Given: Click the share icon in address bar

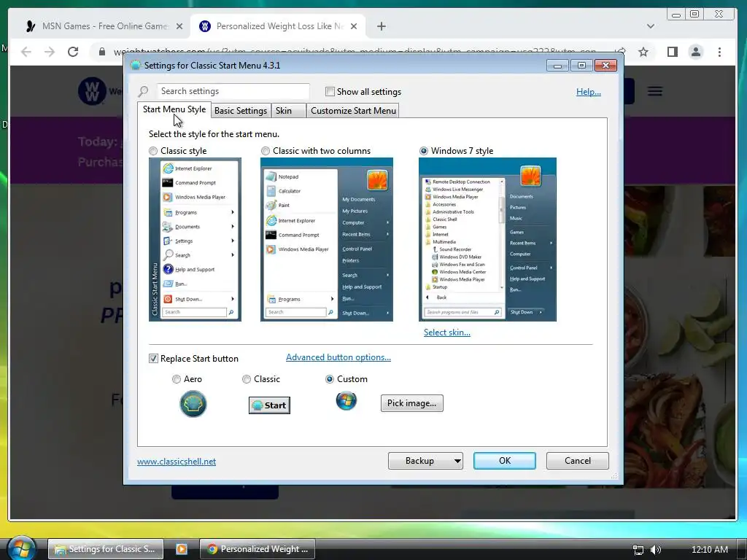Looking at the screenshot, I should (x=620, y=52).
